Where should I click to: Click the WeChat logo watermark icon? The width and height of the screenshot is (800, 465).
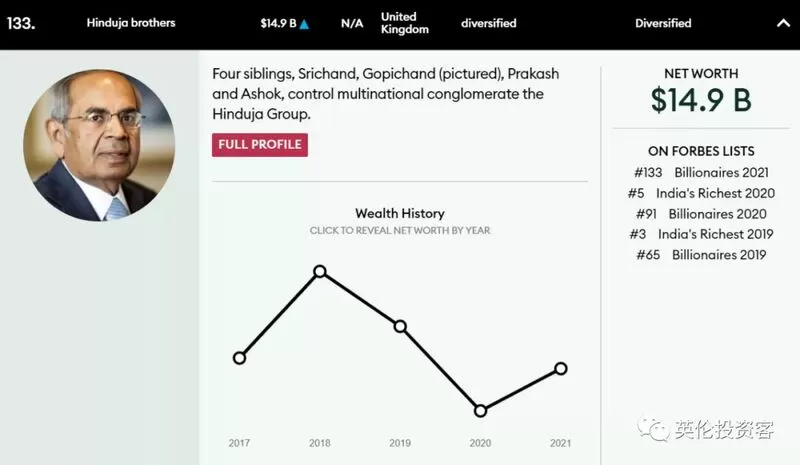click(x=653, y=429)
